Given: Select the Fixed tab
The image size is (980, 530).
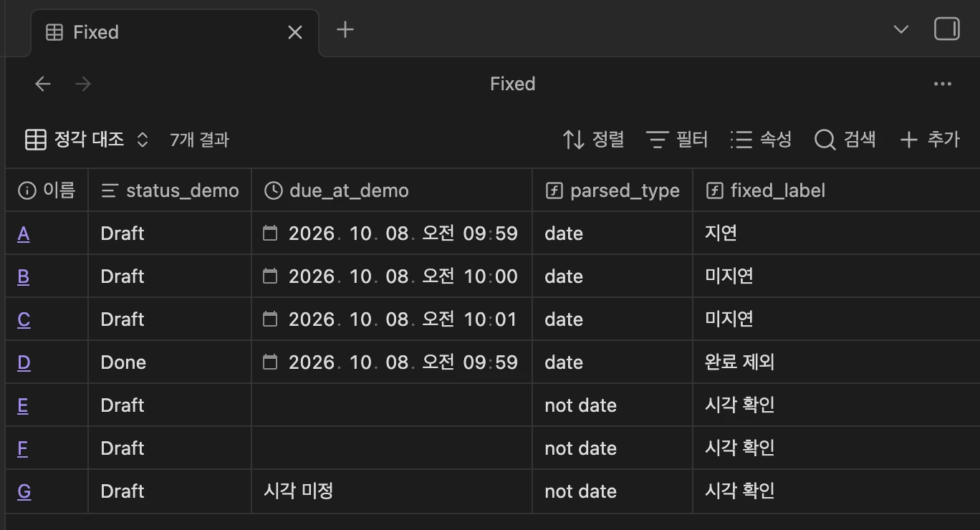Looking at the screenshot, I should 176,32.
